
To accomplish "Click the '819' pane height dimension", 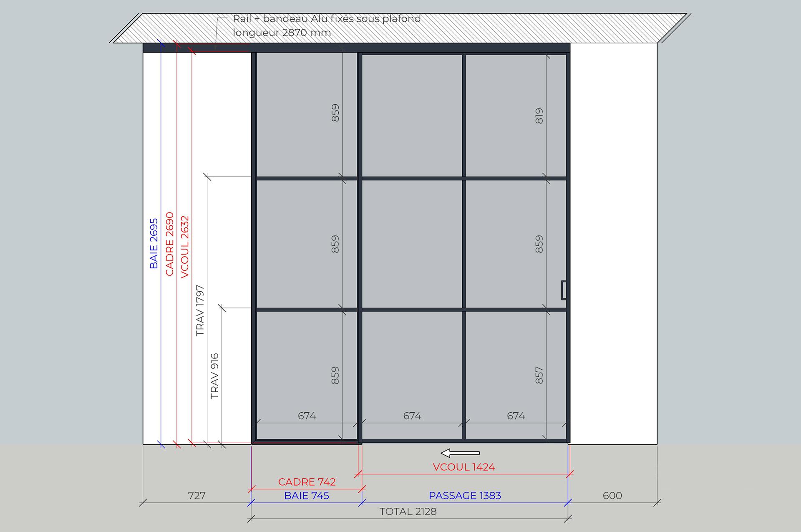I will click(539, 116).
